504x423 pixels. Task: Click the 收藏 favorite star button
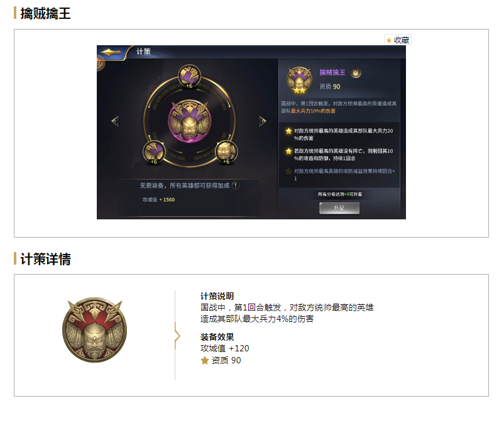pos(398,40)
